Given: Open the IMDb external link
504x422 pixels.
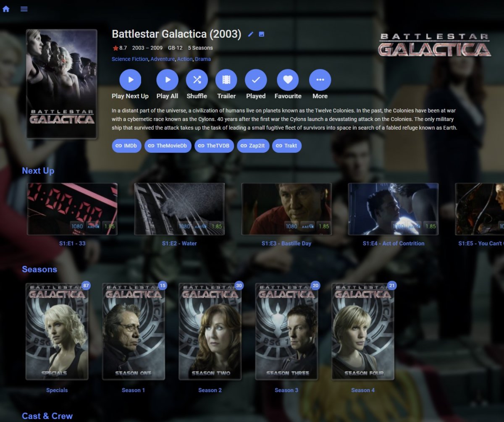Looking at the screenshot, I should tap(126, 146).
